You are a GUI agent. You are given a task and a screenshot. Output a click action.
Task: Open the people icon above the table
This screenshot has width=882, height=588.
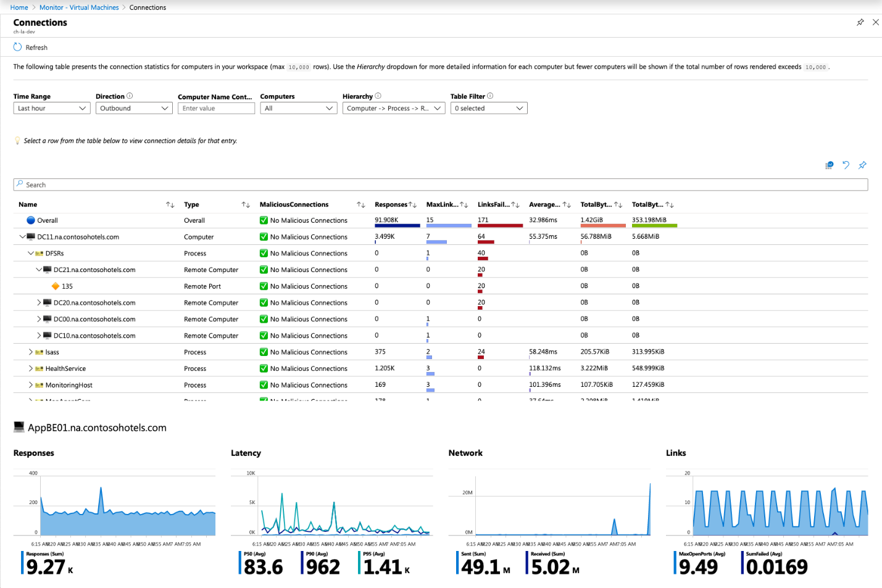tap(829, 165)
